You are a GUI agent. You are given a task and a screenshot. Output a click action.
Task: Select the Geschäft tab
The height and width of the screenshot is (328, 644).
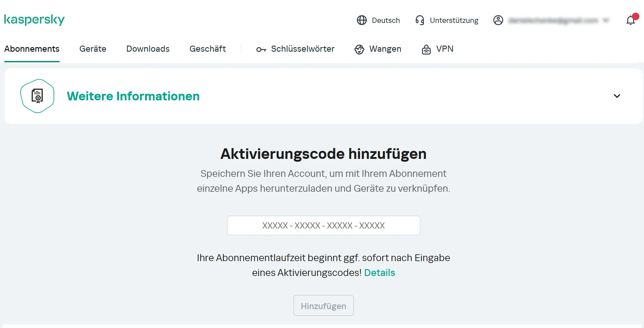(207, 49)
